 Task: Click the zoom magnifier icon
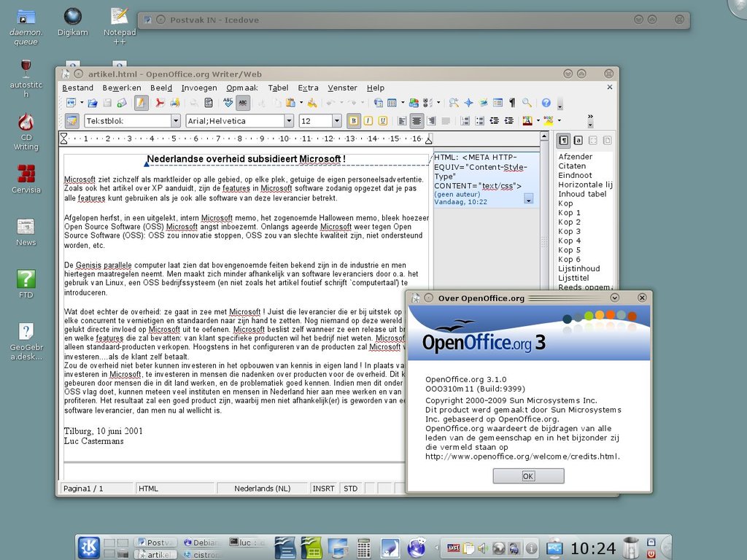click(x=527, y=103)
